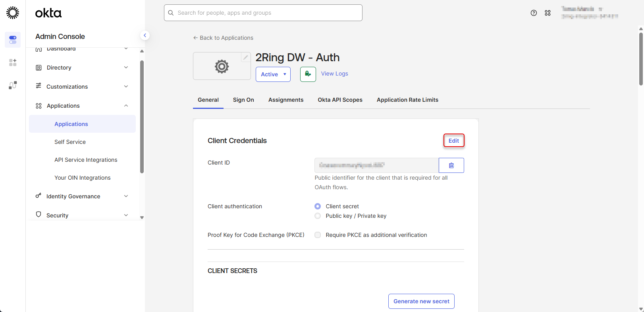The image size is (644, 312).
Task: Click the search for people, apps, groups field
Action: click(x=263, y=13)
